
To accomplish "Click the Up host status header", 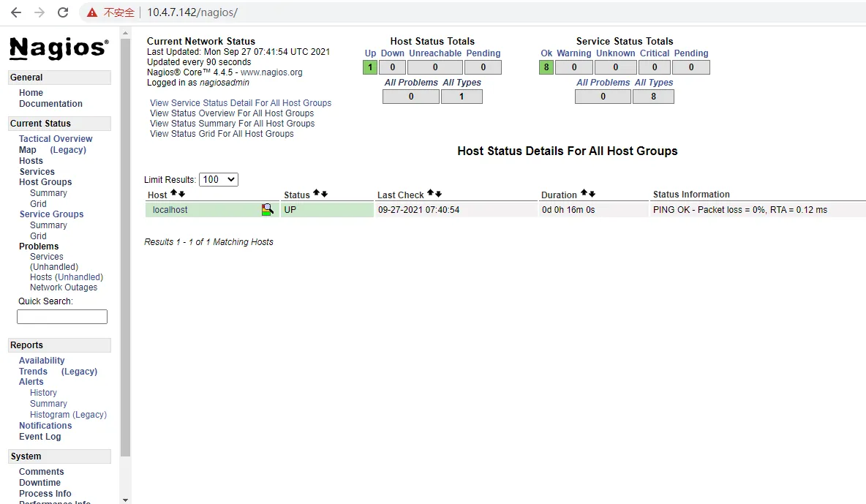I will [x=370, y=53].
